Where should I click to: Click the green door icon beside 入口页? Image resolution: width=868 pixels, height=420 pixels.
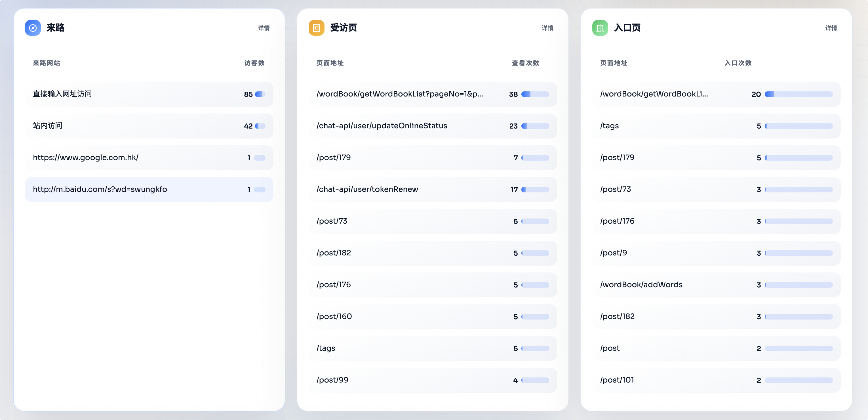point(600,28)
